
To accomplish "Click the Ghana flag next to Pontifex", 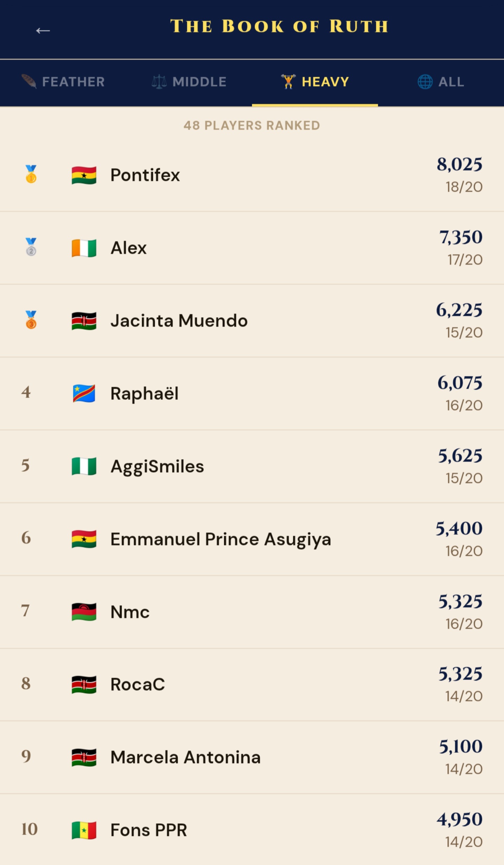I will tap(84, 175).
